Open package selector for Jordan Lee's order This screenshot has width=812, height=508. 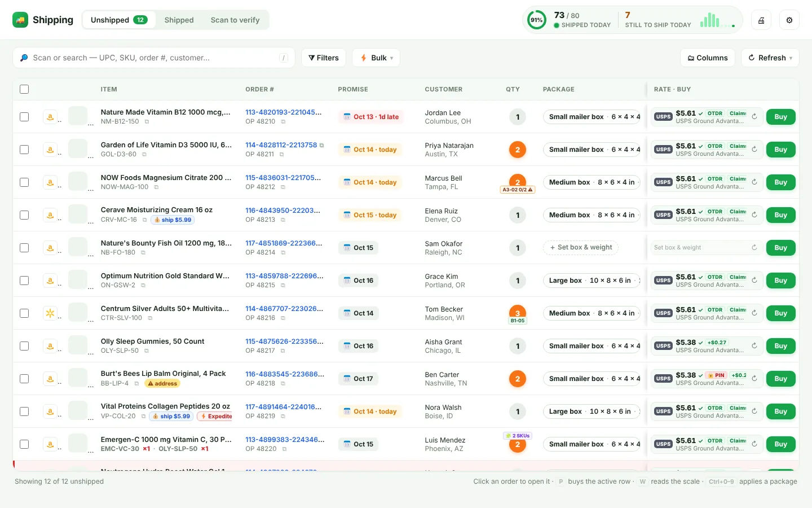click(x=592, y=117)
